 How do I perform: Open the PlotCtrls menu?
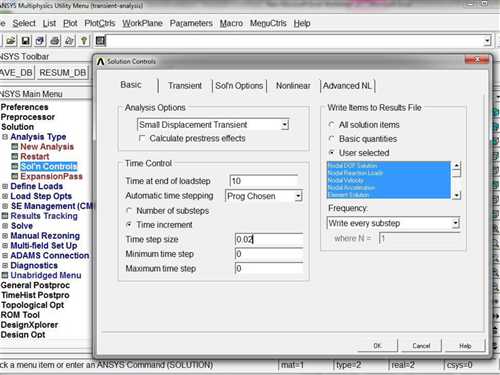click(x=100, y=23)
